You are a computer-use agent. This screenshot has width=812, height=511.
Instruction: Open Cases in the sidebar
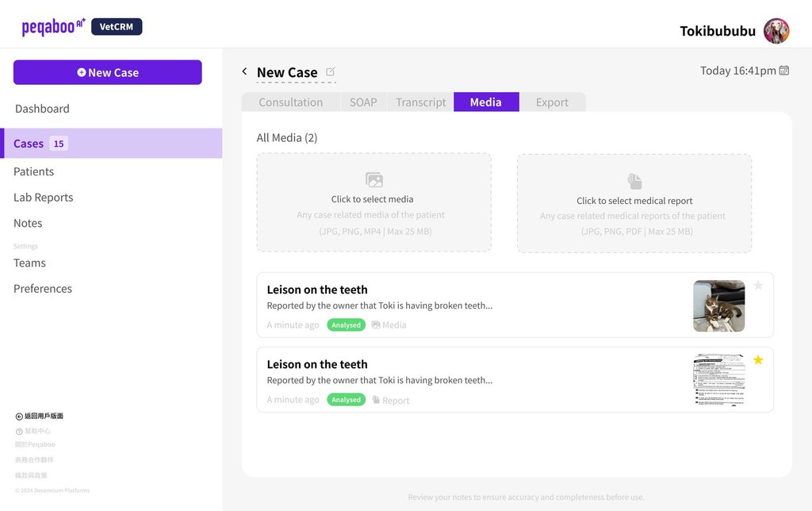click(111, 143)
